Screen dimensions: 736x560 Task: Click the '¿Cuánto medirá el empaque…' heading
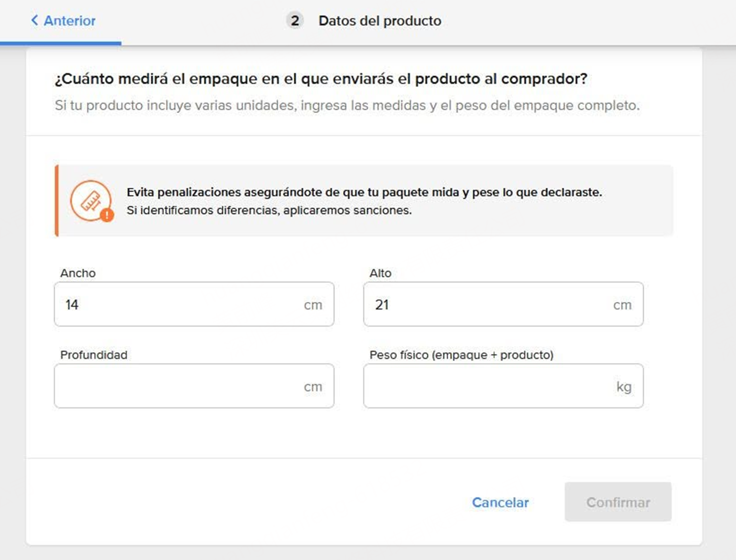pyautogui.click(x=321, y=79)
